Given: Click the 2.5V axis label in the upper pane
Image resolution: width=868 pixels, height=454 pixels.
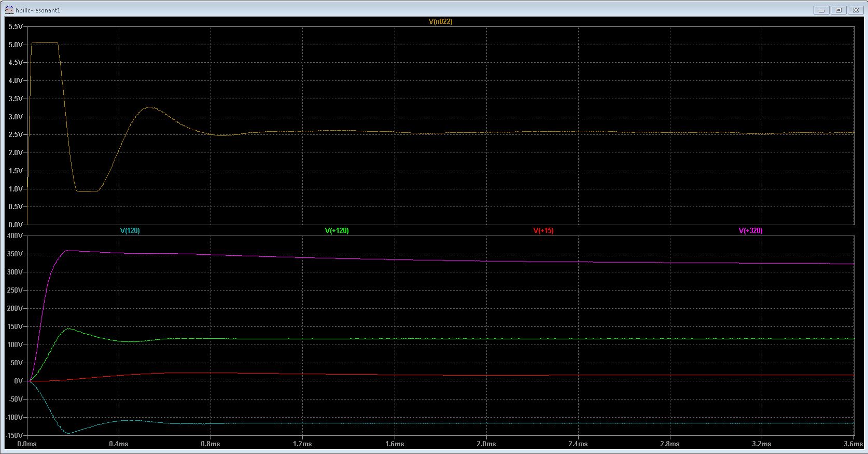Looking at the screenshot, I should pyautogui.click(x=16, y=135).
